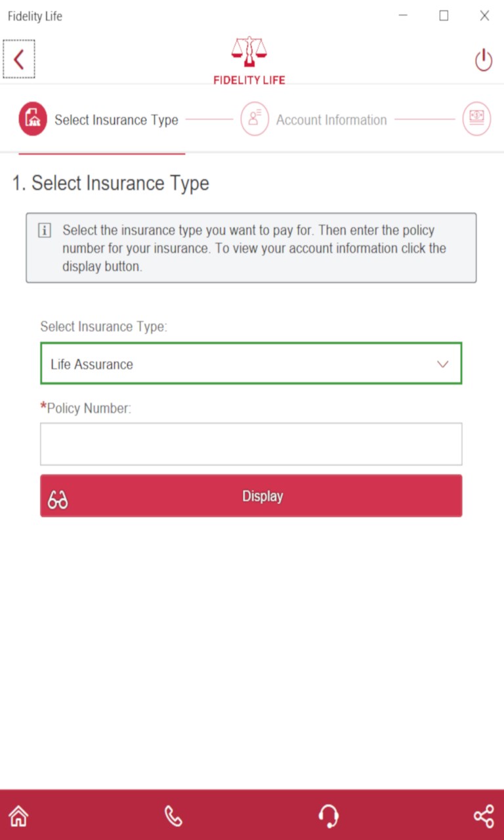The width and height of the screenshot is (504, 840).
Task: Open the headset support icon
Action: tap(328, 816)
